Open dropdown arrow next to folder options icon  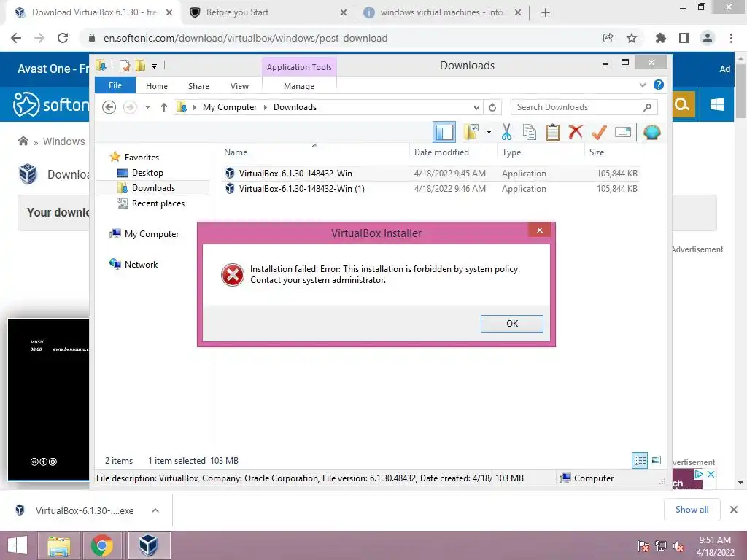[x=489, y=132]
